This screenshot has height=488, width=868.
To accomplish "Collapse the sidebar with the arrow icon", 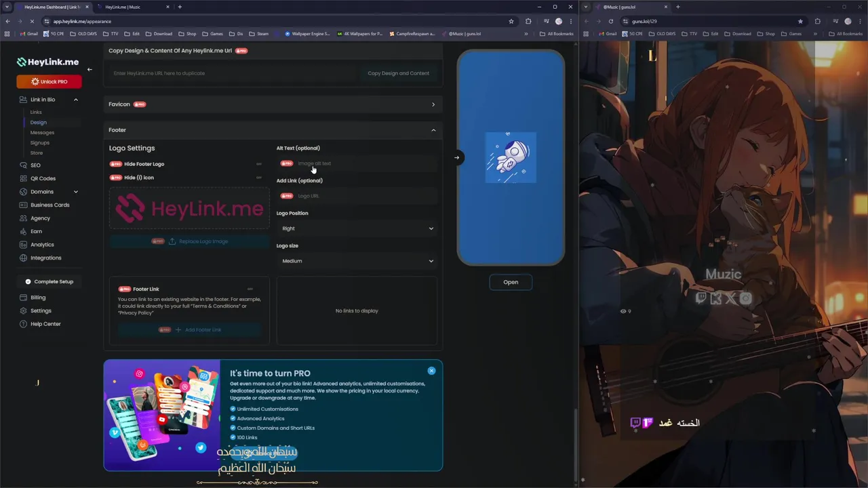I will tap(90, 69).
